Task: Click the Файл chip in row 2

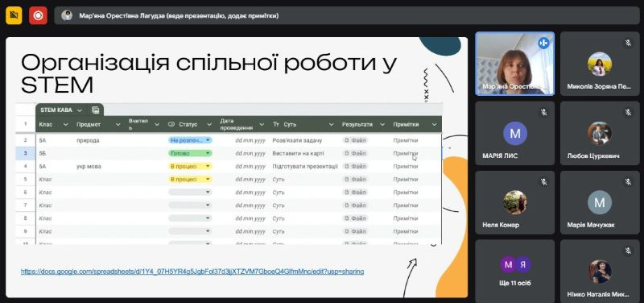Action: (355, 140)
